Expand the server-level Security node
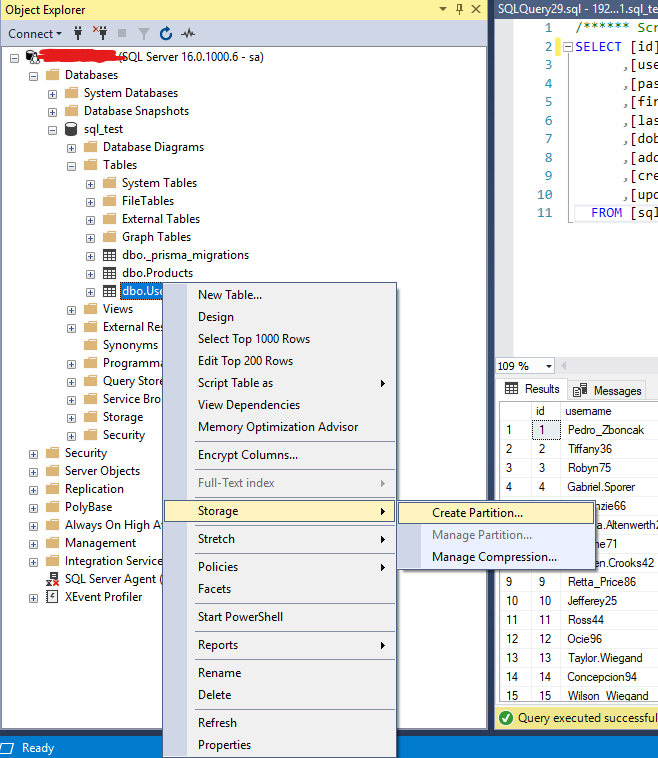Image resolution: width=658 pixels, height=758 pixels. click(33, 454)
